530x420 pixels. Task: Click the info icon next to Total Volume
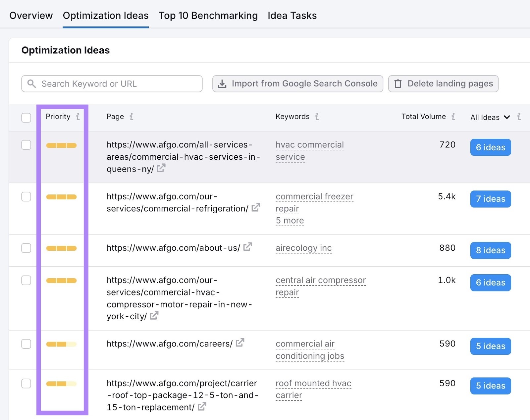(453, 117)
